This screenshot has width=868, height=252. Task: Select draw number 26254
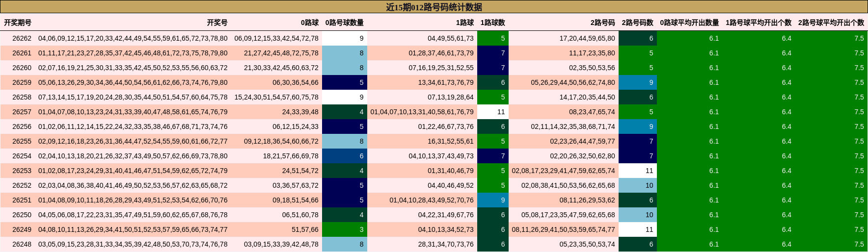(x=22, y=156)
